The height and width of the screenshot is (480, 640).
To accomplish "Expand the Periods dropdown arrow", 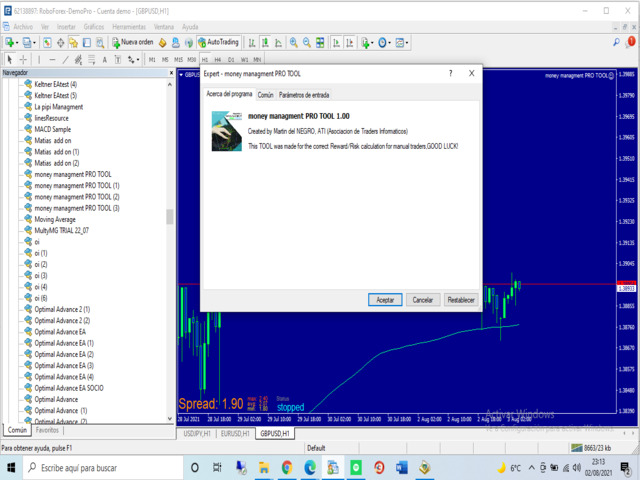I will click(389, 43).
